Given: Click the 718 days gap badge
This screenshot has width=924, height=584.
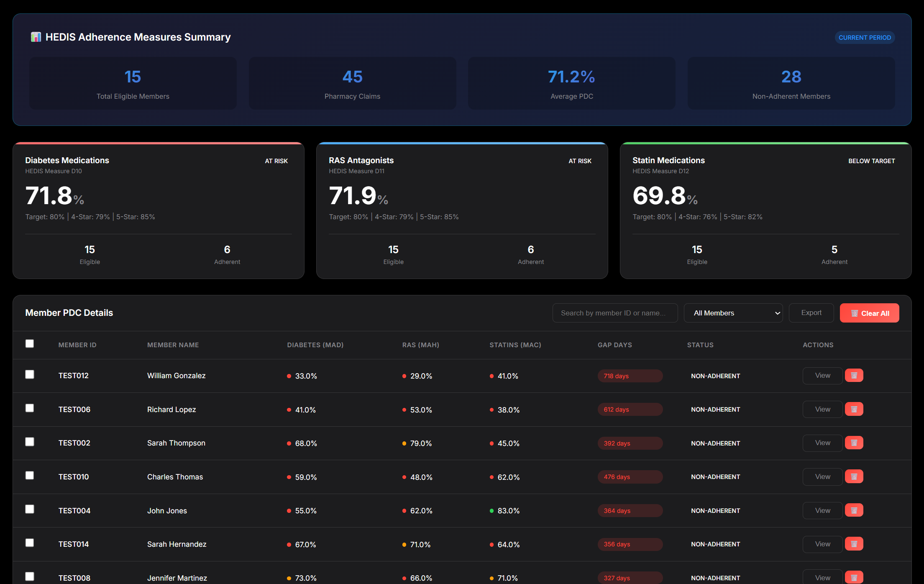Looking at the screenshot, I should click(630, 376).
